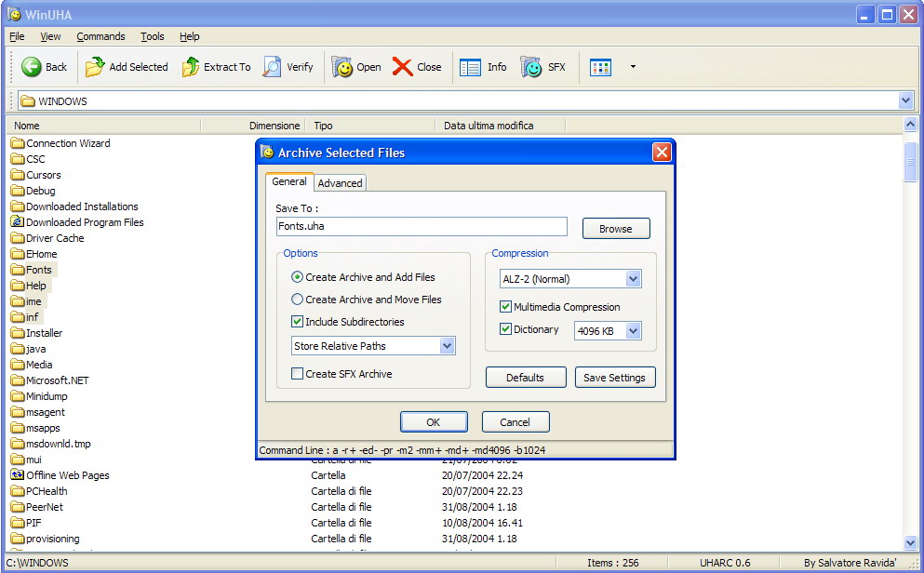
Task: Click the red X Close archive icon
Action: tap(403, 67)
